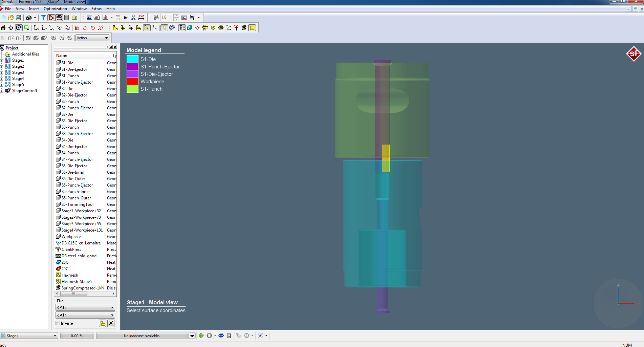
Task: Click the blue refresh arrows icon
Action: pyautogui.click(x=221, y=335)
